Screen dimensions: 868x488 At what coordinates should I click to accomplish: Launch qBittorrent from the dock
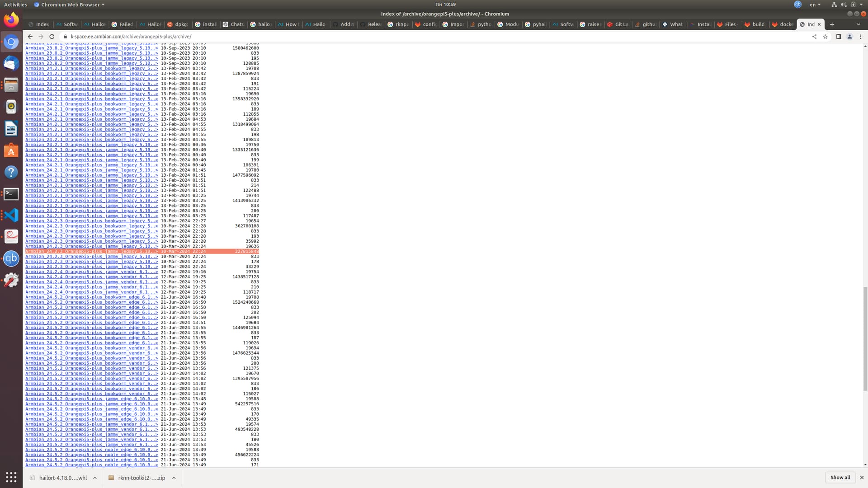(x=11, y=258)
